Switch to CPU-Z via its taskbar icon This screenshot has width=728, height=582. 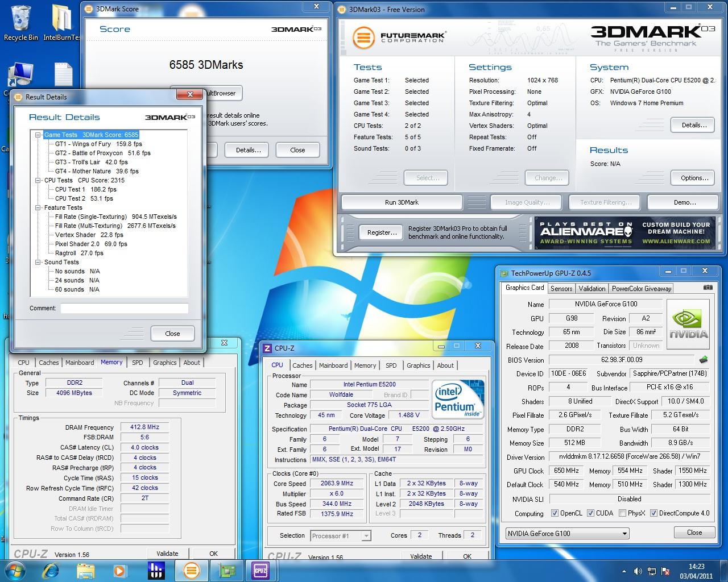coord(260,570)
